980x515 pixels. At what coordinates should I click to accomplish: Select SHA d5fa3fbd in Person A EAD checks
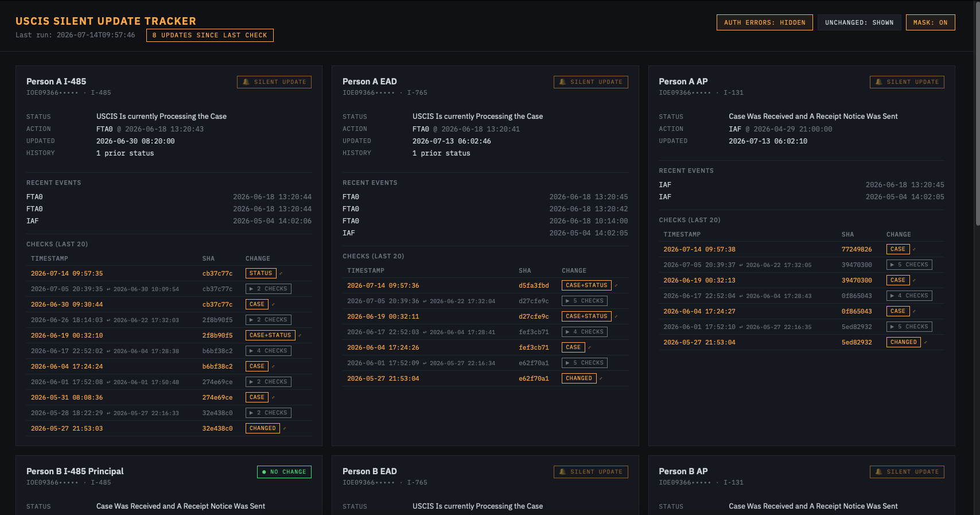(534, 285)
